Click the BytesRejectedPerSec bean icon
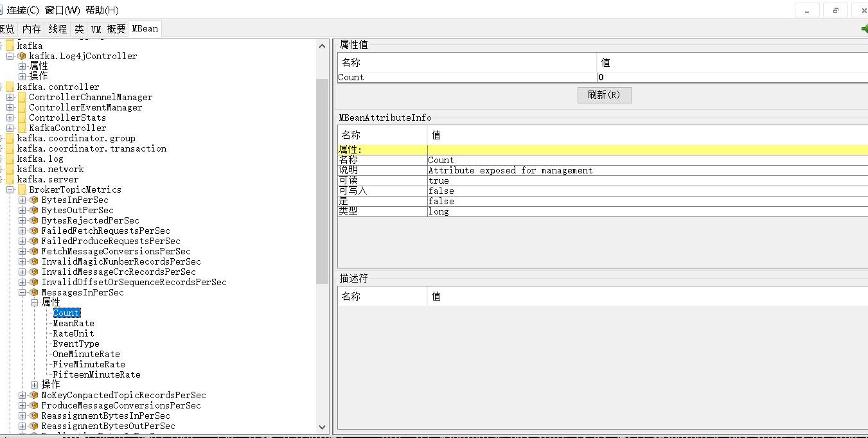 [x=34, y=220]
